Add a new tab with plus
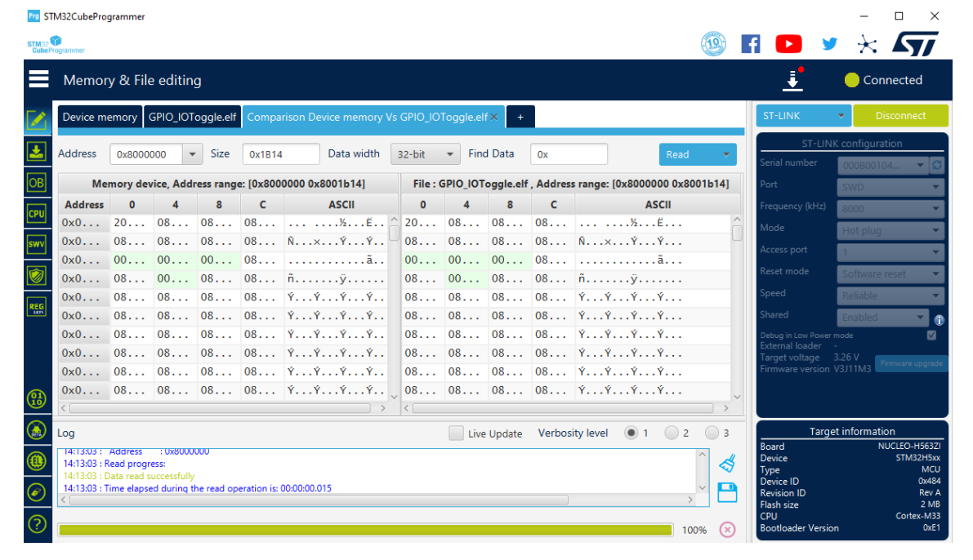 click(x=520, y=117)
